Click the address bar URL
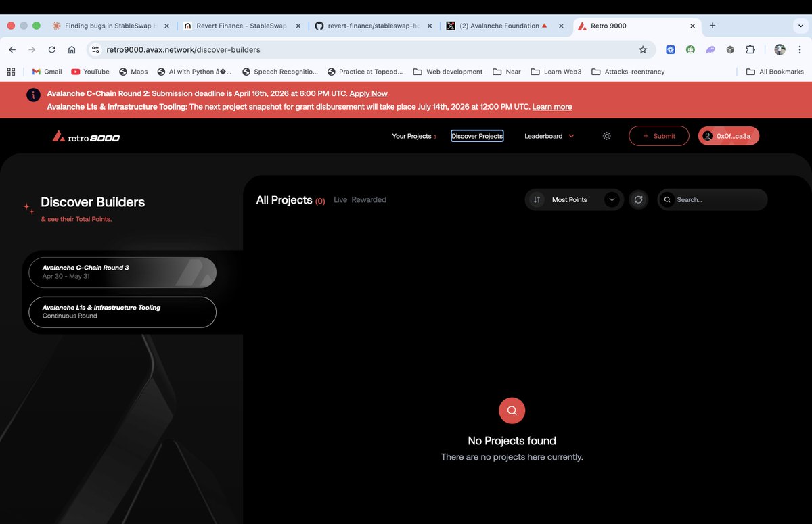Image resolution: width=812 pixels, height=524 pixels. 183,49
